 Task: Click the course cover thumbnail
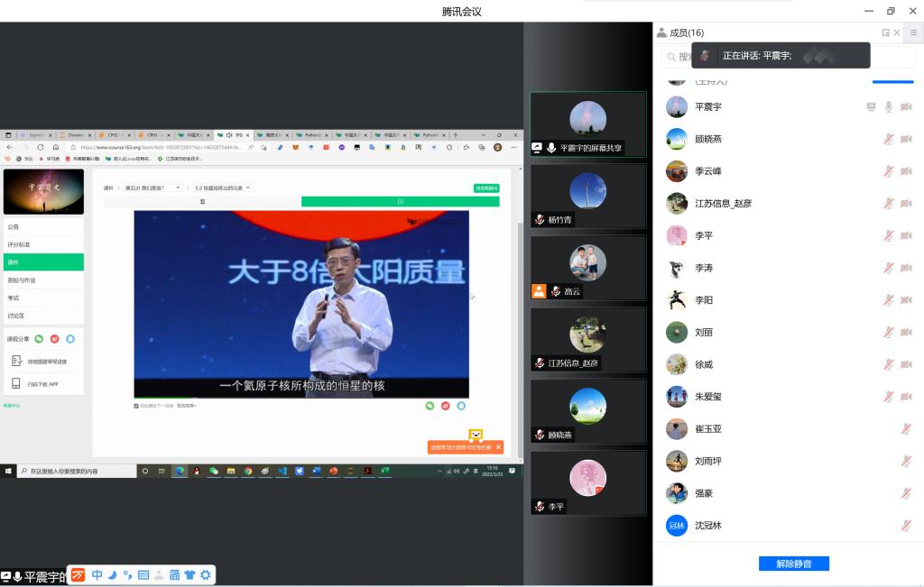point(43,192)
